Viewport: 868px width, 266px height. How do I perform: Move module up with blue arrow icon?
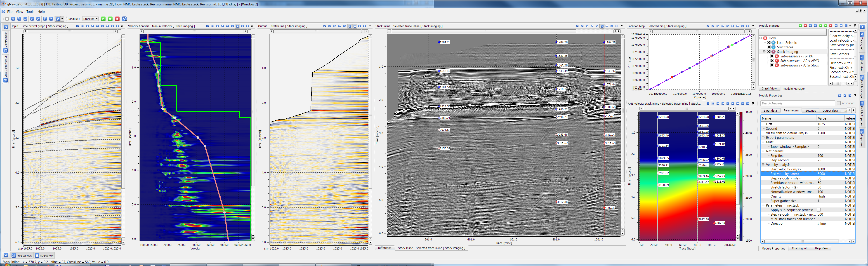pos(810,26)
